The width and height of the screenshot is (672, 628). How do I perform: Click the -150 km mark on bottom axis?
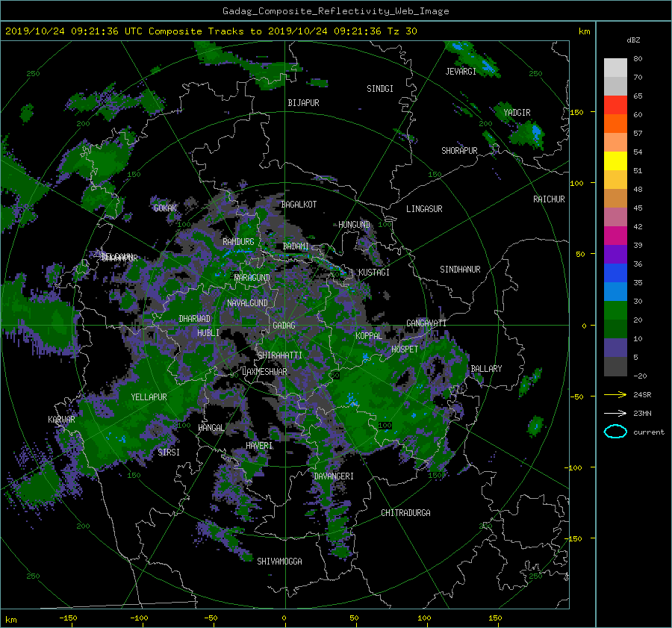[68, 618]
